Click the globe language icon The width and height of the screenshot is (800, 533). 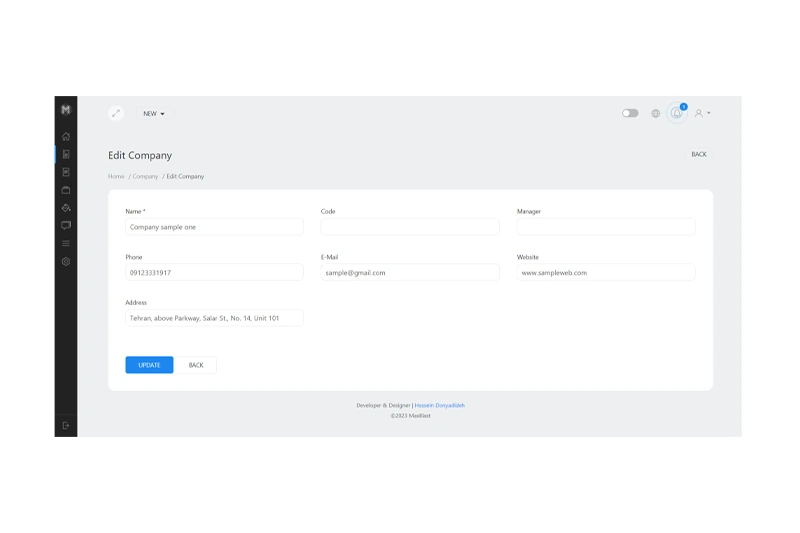[655, 114]
